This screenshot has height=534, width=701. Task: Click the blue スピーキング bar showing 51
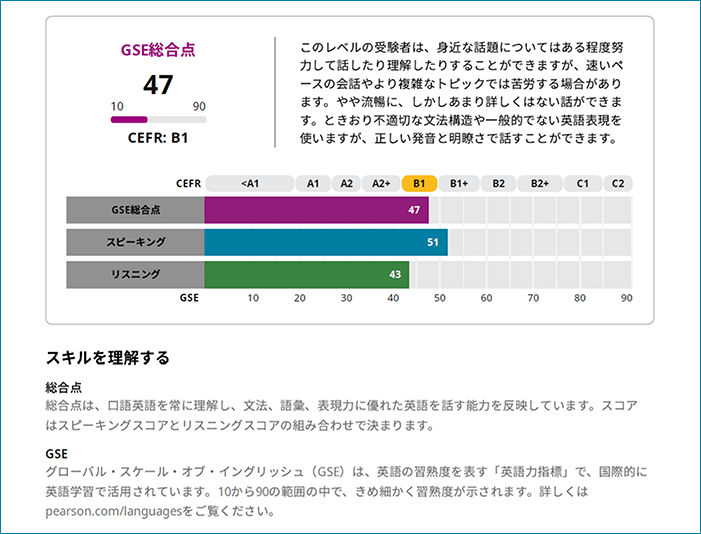(x=326, y=242)
